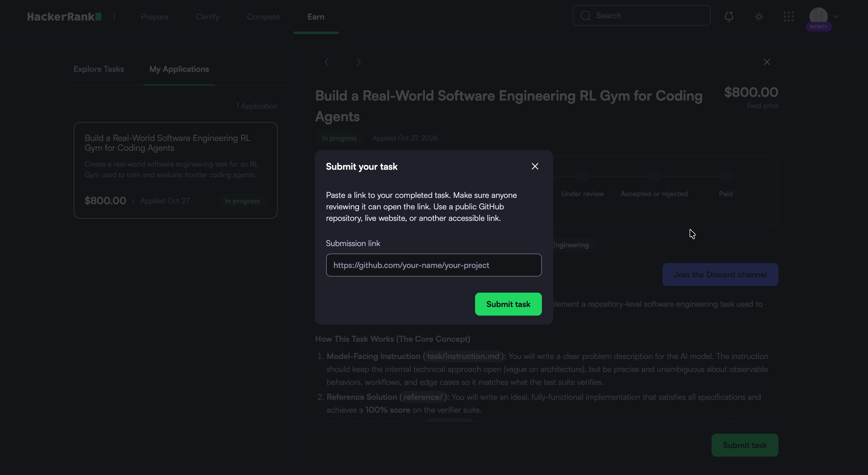Click the Submission link input field

[x=434, y=265]
